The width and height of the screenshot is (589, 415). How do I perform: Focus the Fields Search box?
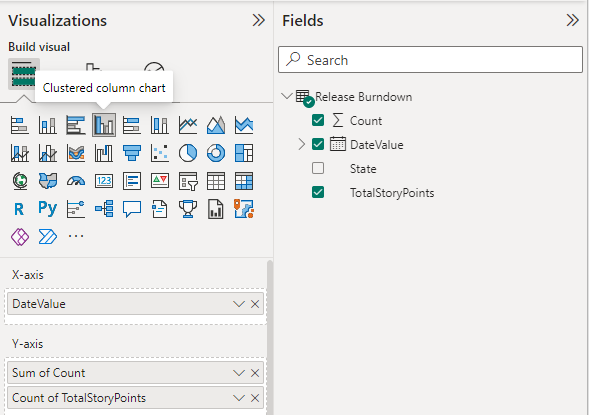pyautogui.click(x=430, y=60)
